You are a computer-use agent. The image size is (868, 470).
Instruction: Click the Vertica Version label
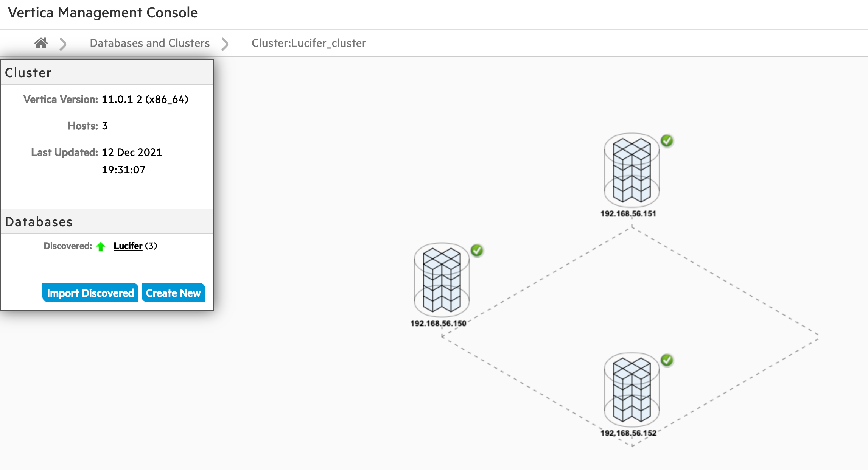pos(61,100)
